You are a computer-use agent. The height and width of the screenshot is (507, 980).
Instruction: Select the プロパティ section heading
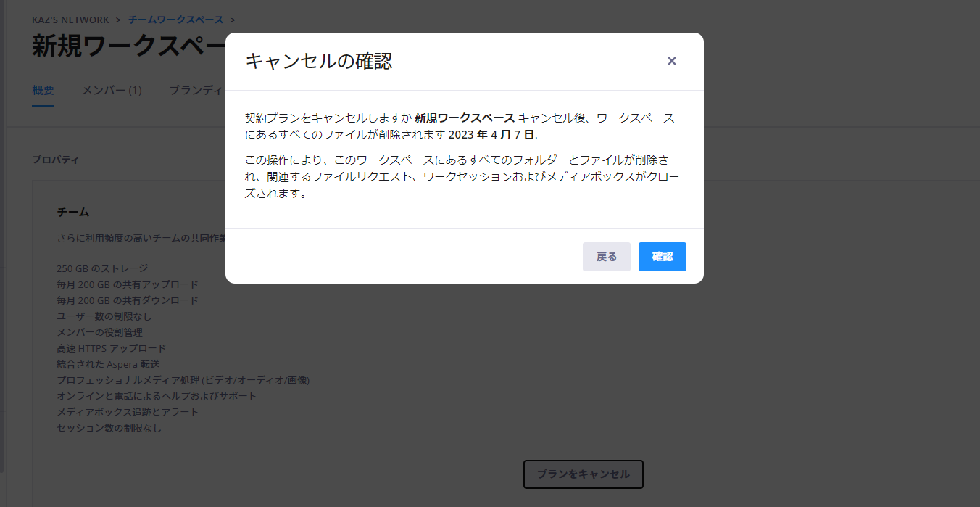55,160
